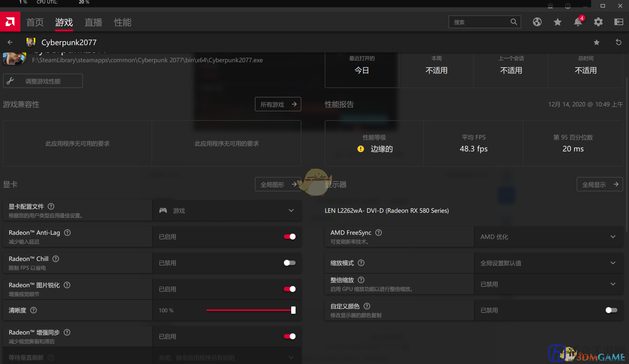The image size is (629, 364).
Task: Open 全局显示 button
Action: point(600,184)
